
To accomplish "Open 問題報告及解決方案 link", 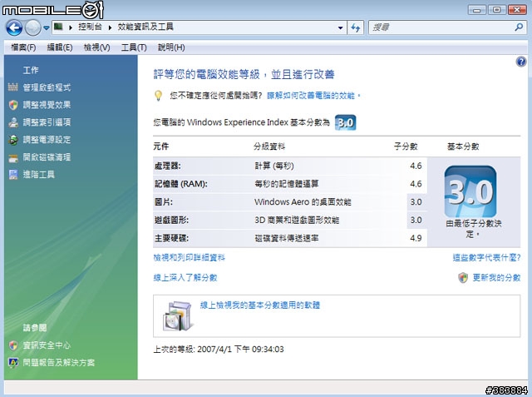I will click(x=59, y=363).
